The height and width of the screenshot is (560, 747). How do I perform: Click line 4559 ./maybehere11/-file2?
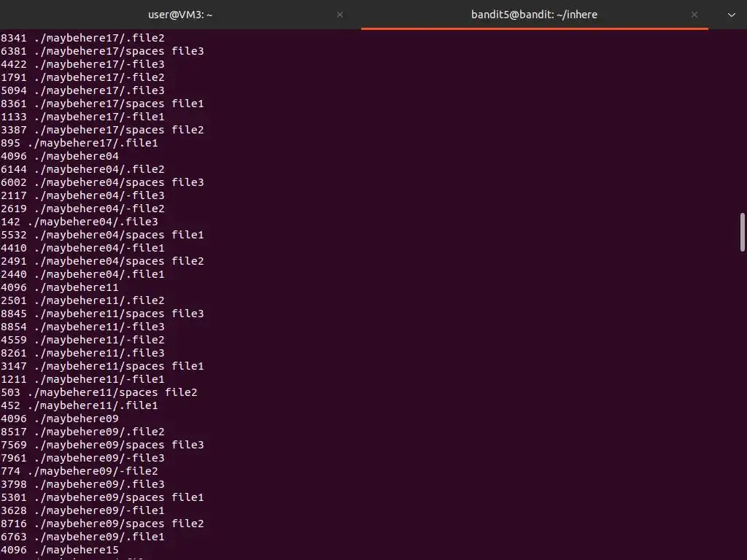click(82, 340)
